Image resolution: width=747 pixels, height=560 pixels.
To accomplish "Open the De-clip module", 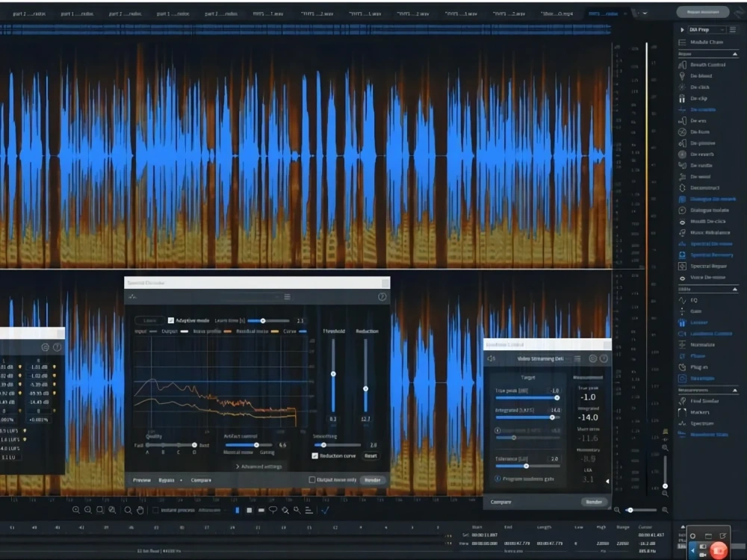I will click(x=693, y=99).
